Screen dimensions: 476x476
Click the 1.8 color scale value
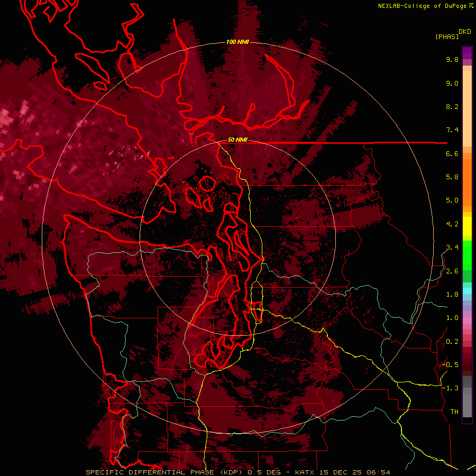click(452, 295)
